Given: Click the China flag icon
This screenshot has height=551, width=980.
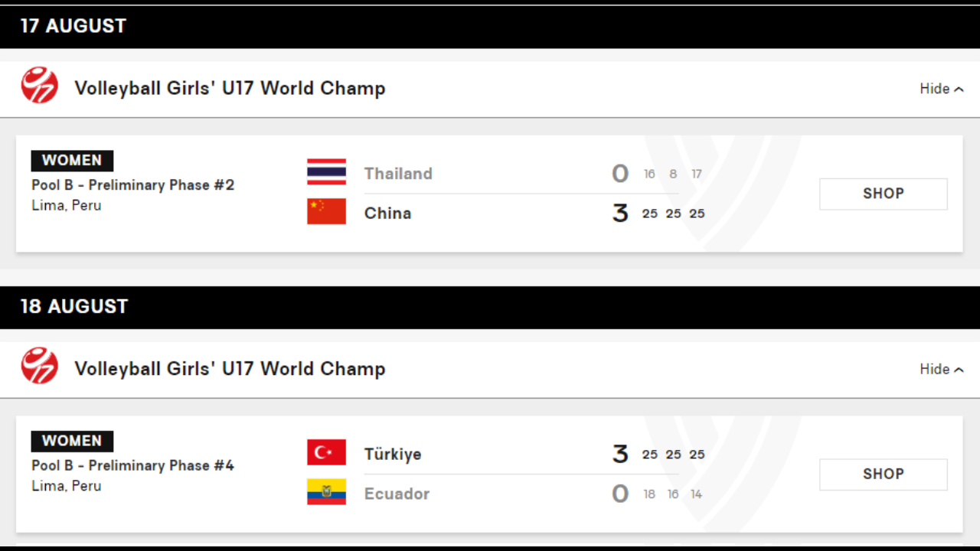Looking at the screenshot, I should [x=326, y=211].
